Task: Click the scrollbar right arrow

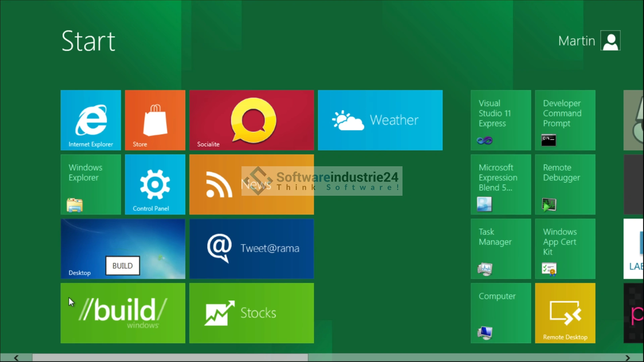Action: 628,358
